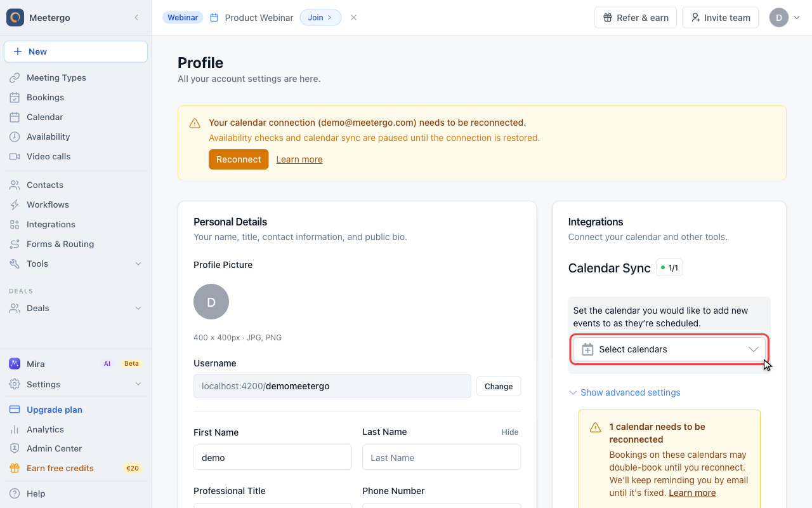Open the user account avatar menu
812x508 pixels.
(785, 18)
